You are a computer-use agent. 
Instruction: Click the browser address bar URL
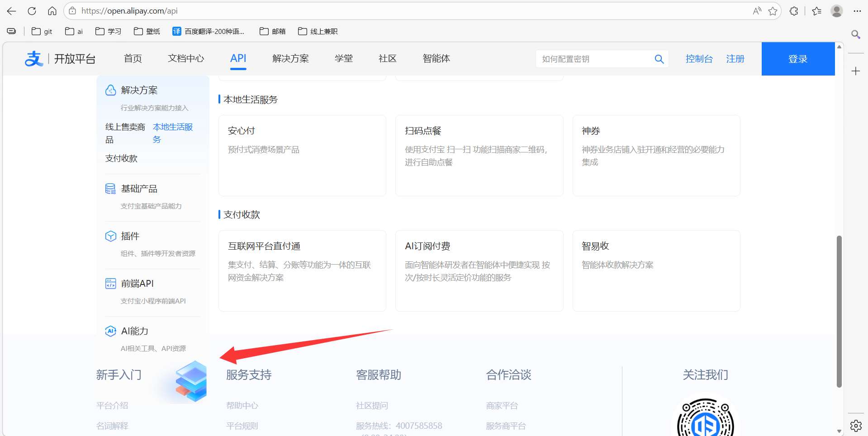click(x=129, y=11)
